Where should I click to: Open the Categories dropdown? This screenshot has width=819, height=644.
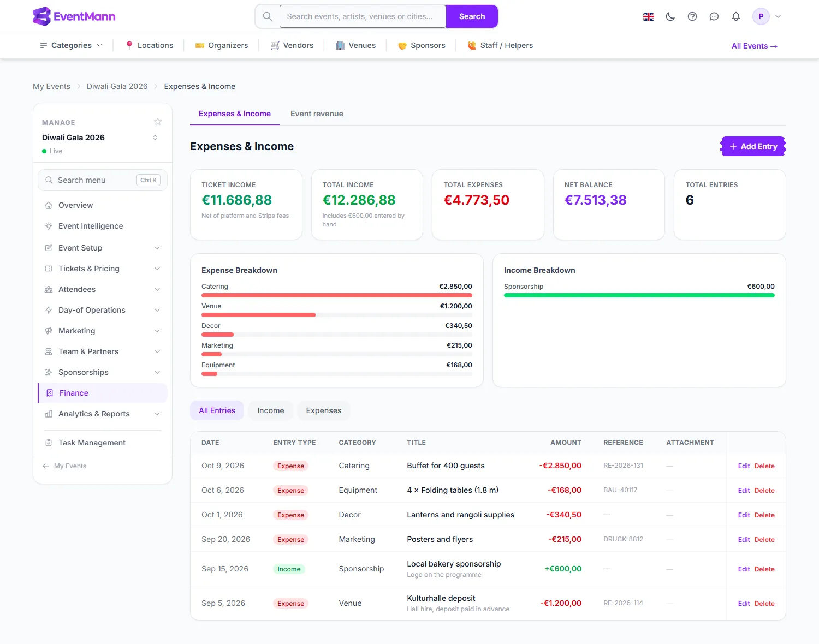[71, 45]
